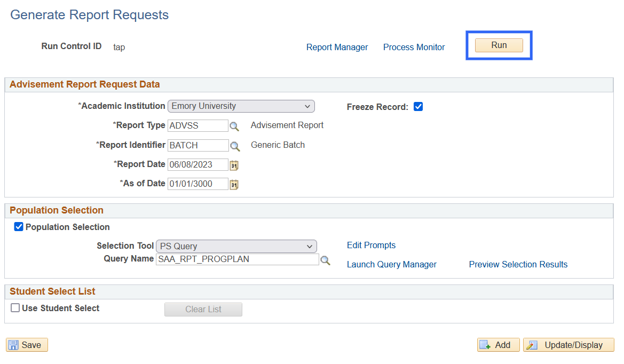Toggle the Population Selection checkbox
The height and width of the screenshot is (364, 624).
click(19, 227)
